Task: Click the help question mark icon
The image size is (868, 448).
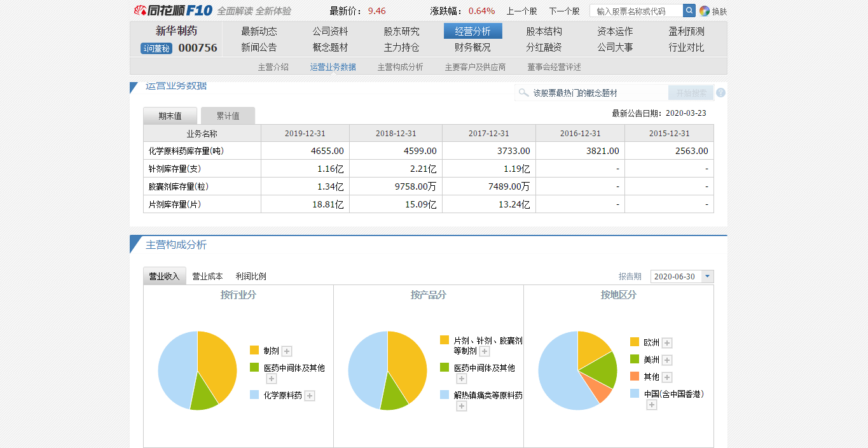Action: tap(720, 93)
